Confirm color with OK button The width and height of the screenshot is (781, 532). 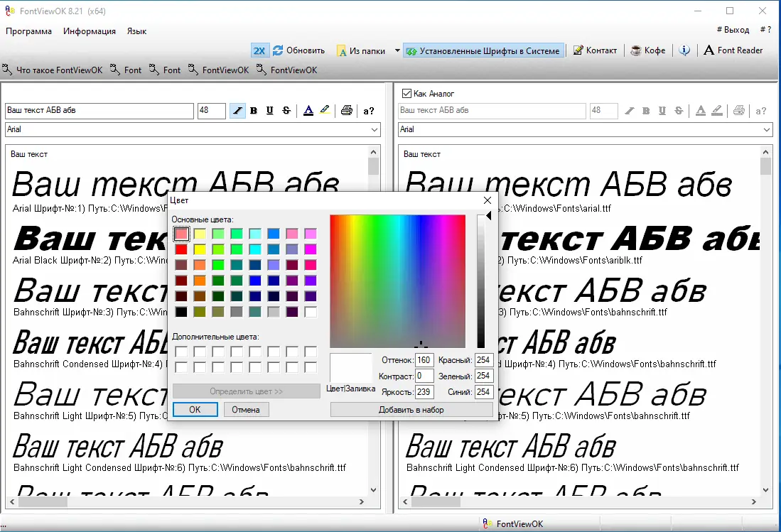[195, 410]
